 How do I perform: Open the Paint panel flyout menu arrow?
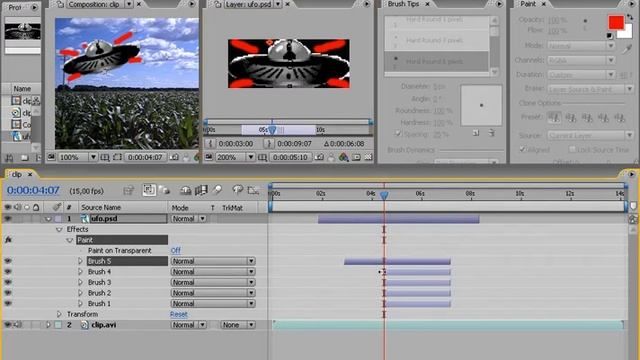[632, 4]
